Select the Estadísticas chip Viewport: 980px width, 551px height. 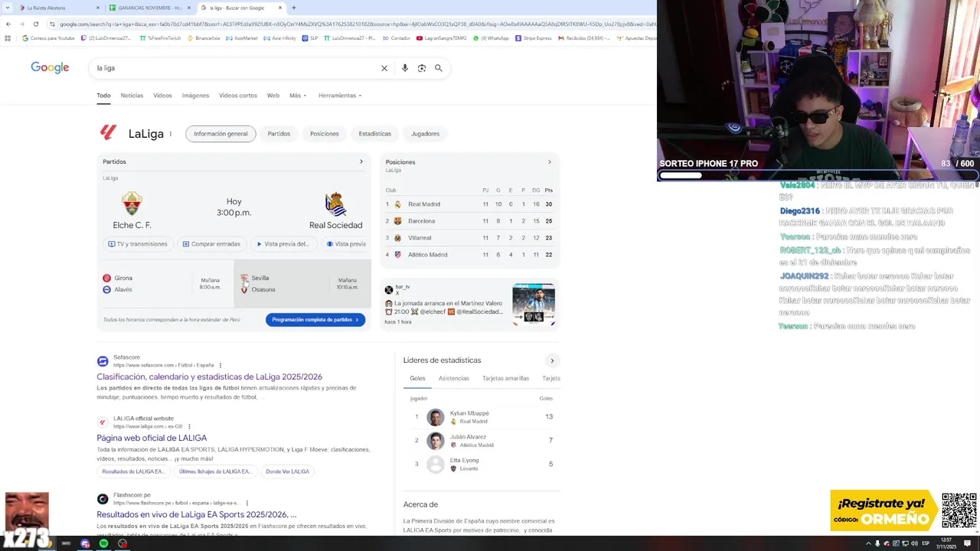pyautogui.click(x=375, y=134)
